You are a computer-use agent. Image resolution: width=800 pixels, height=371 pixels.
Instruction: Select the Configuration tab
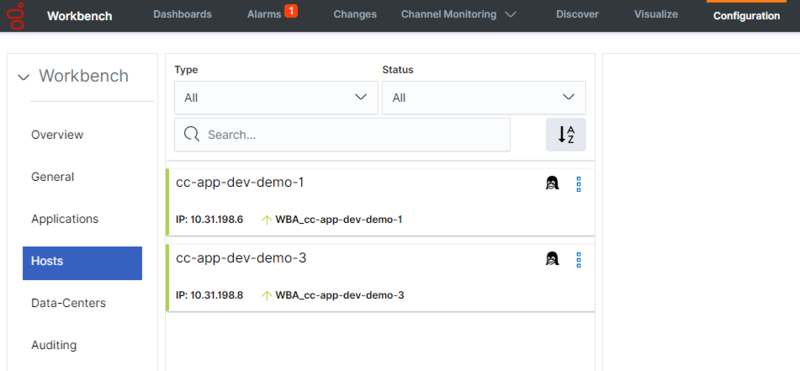[x=746, y=16]
